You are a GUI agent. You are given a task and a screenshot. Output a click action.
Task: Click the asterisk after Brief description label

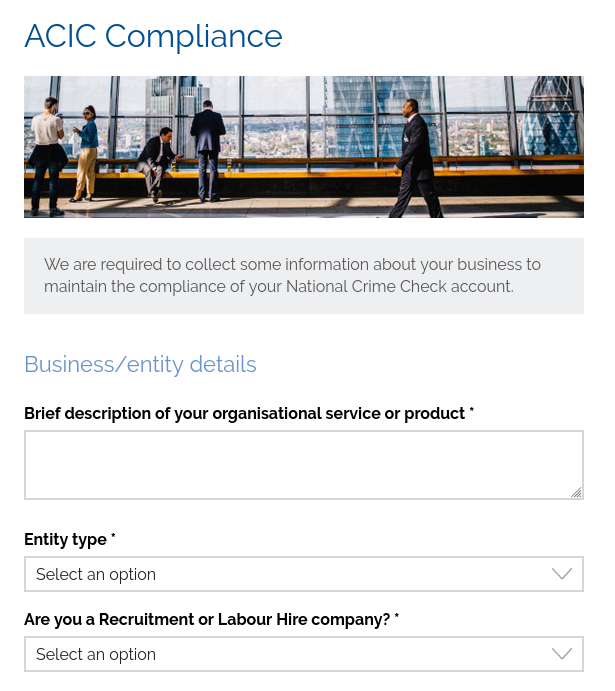pyautogui.click(x=472, y=412)
